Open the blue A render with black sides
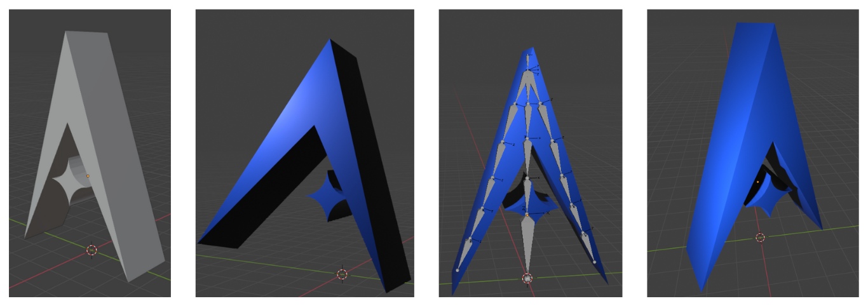Viewport: 868px width, 308px height. tap(305, 153)
